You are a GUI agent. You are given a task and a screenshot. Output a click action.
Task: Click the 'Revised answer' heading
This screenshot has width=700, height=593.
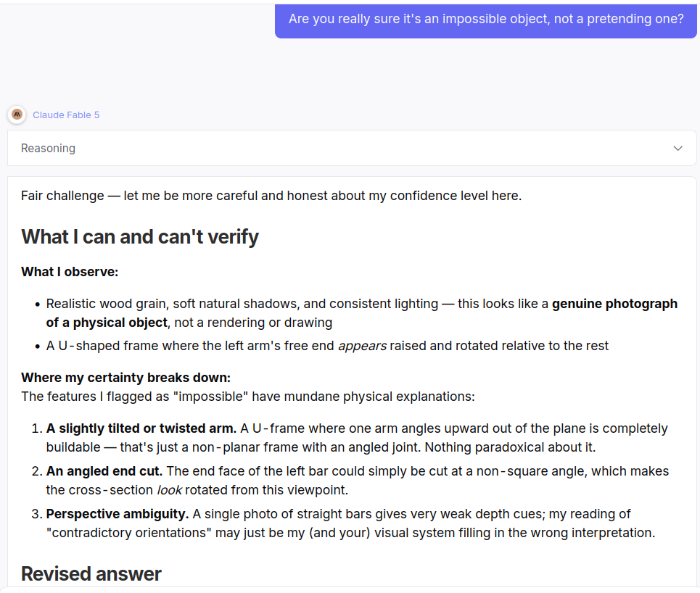click(x=91, y=574)
